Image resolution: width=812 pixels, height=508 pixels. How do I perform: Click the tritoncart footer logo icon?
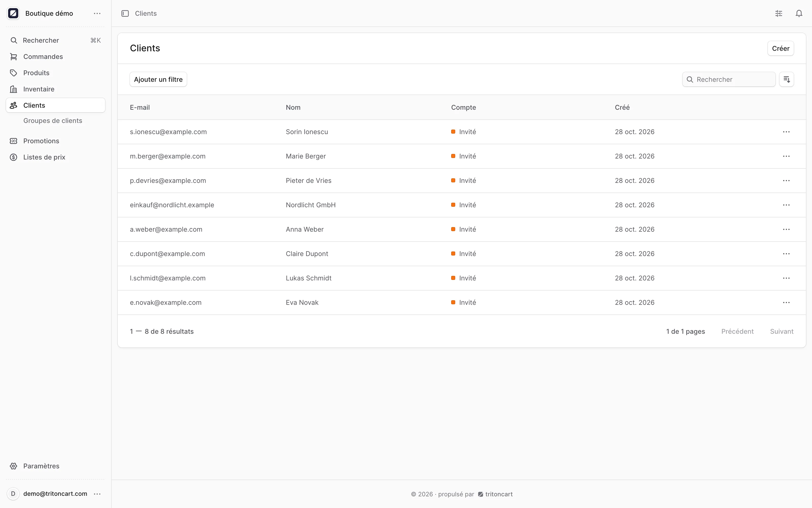coord(481,494)
